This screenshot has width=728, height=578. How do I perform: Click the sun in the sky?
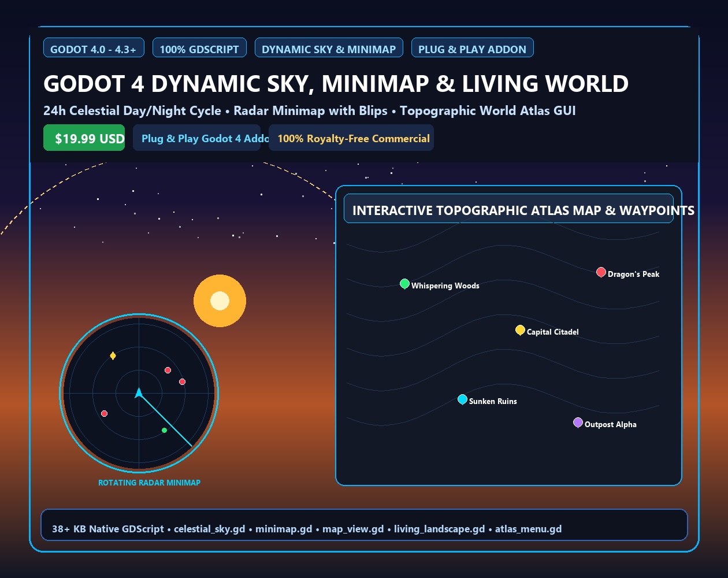(220, 301)
